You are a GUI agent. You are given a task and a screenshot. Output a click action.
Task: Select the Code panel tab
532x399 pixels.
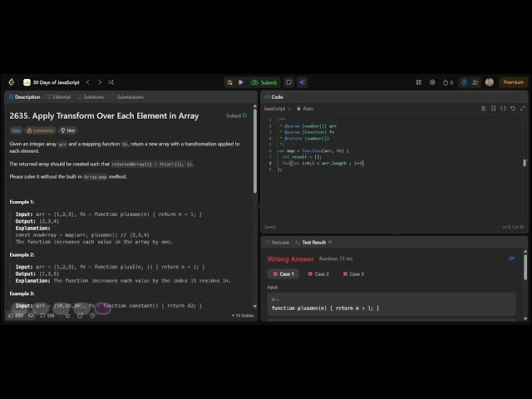[273, 97]
